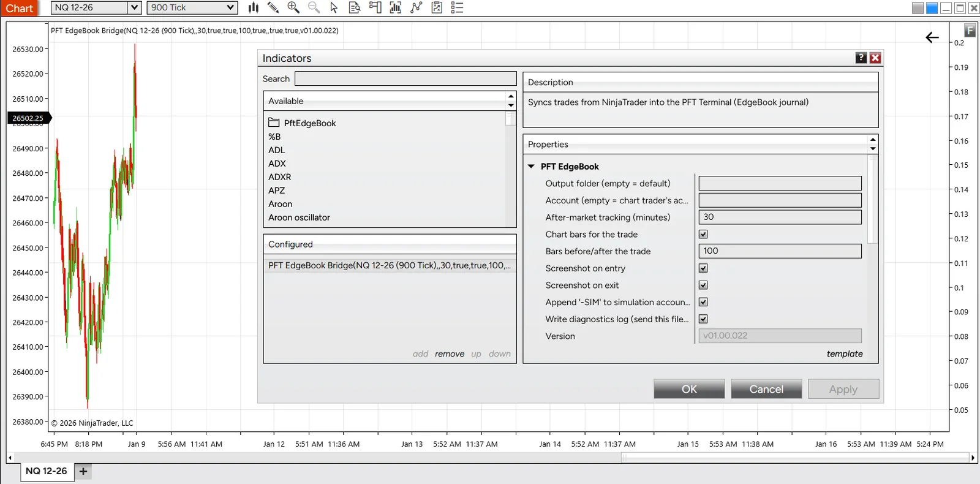Select the configured 'PFT EdgeBook Bridge' indicator

point(390,265)
